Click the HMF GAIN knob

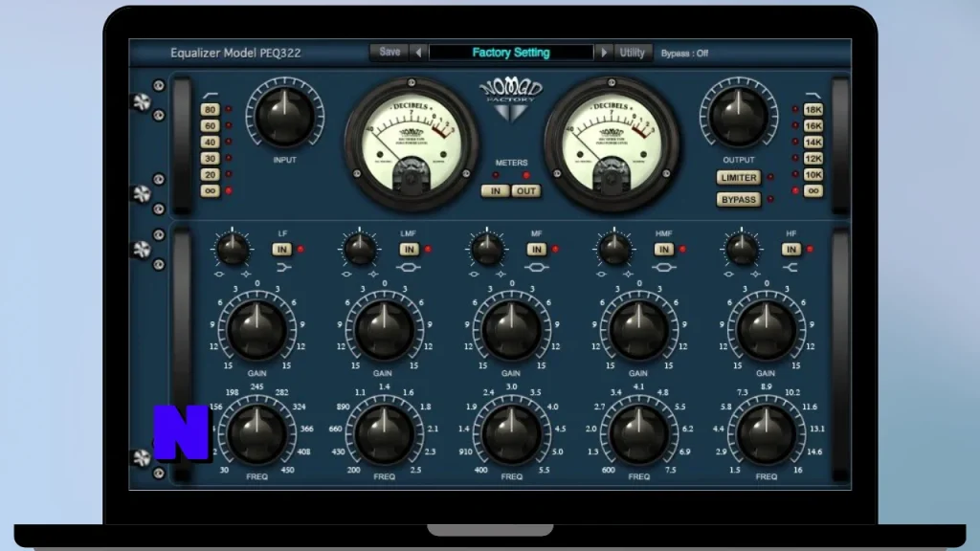click(638, 329)
